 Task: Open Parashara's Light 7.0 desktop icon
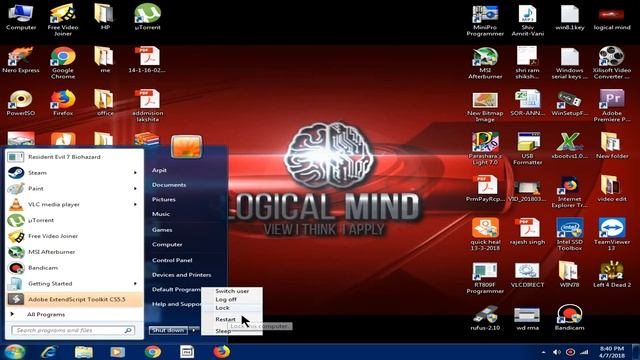[x=485, y=149]
